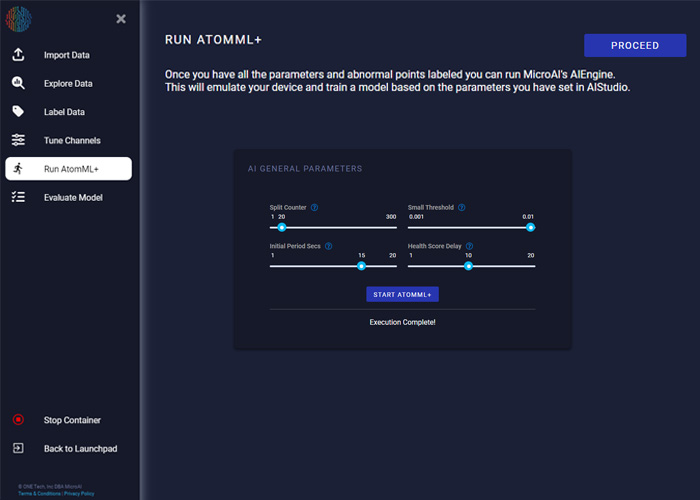The height and width of the screenshot is (500, 700).
Task: Open help for Health Score Delay
Action: pos(469,246)
